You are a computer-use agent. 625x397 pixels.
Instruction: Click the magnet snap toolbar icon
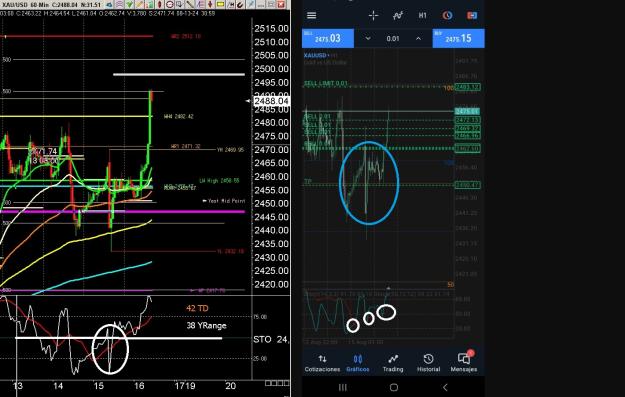[x=240, y=4]
